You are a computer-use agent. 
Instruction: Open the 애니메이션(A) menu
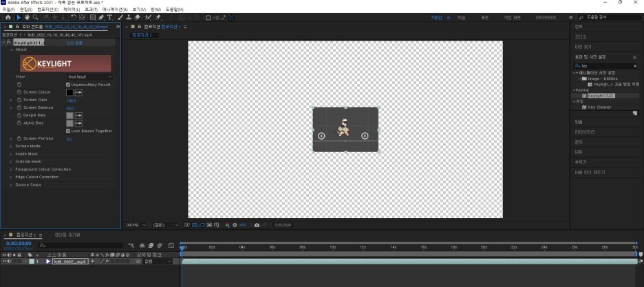[115, 9]
